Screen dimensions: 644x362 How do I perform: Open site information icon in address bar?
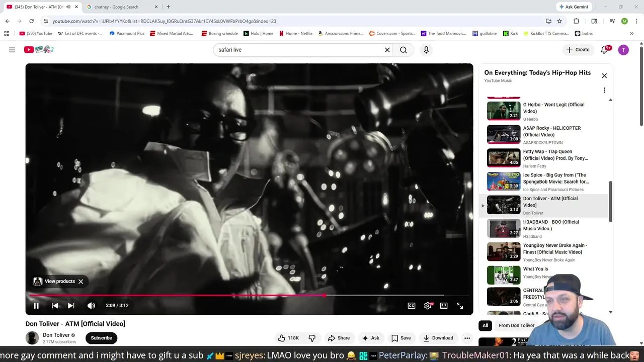click(46, 21)
